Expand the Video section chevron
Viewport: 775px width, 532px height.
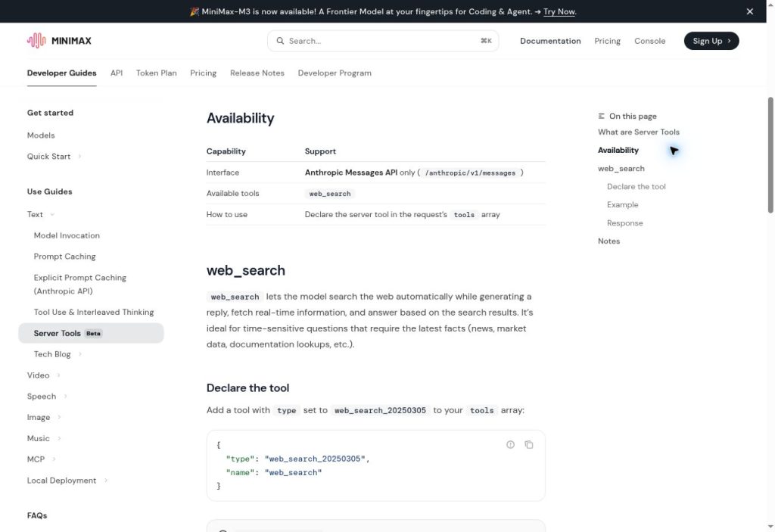[x=58, y=375]
